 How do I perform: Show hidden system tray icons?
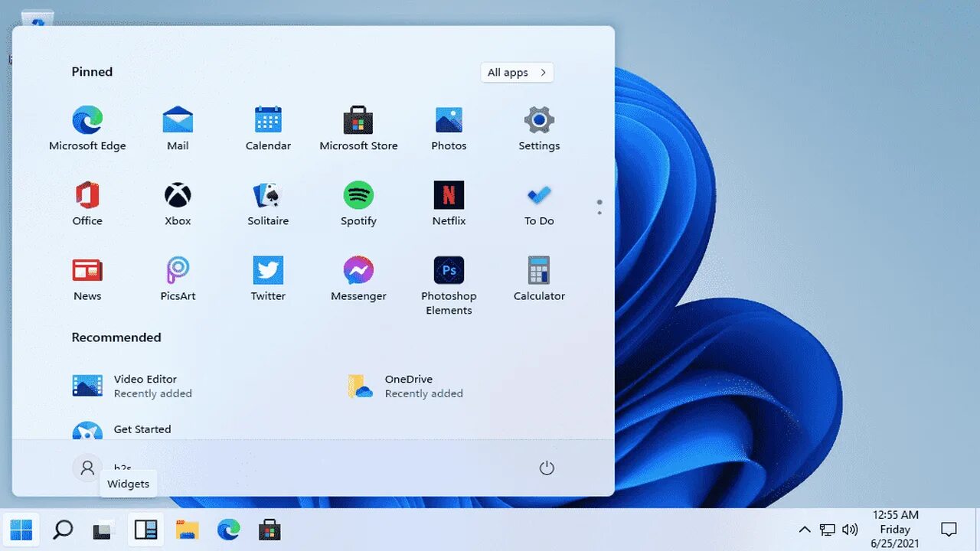coord(805,529)
